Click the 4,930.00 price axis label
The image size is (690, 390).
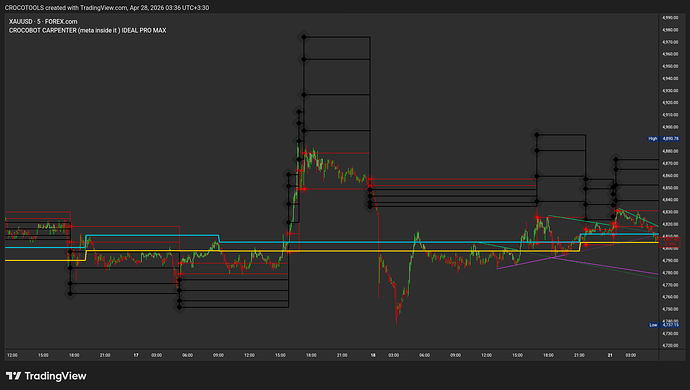670,91
